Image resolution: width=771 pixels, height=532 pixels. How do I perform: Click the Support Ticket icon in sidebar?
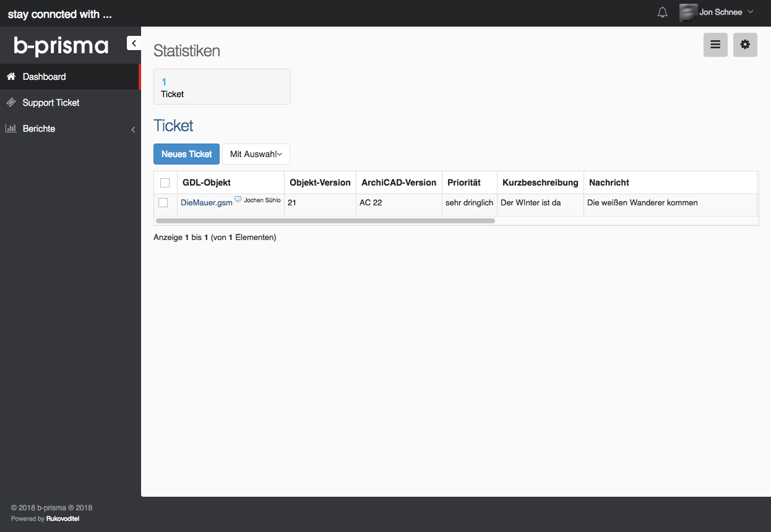(x=11, y=103)
